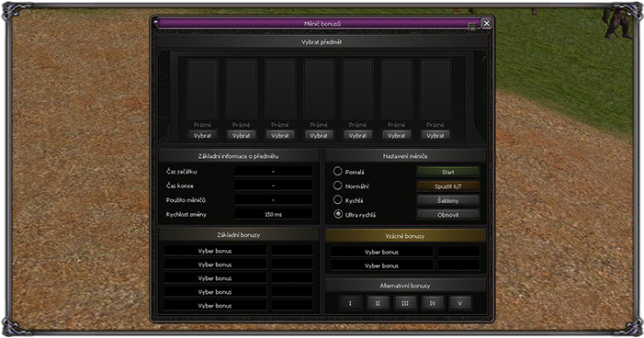Click the fourth empty item slot

pos(319,89)
